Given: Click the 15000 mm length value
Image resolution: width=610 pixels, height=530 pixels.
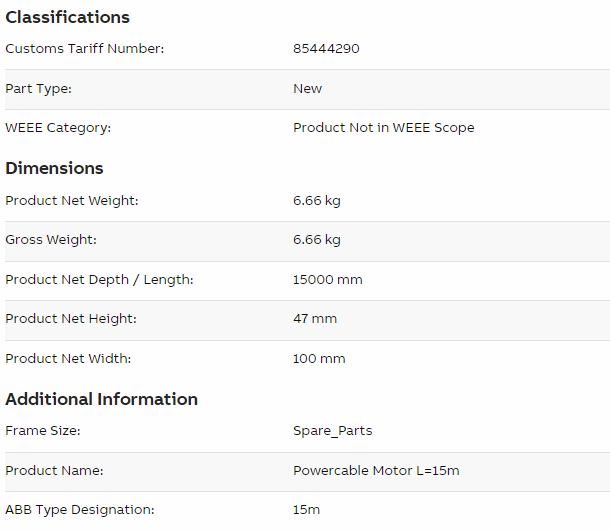Looking at the screenshot, I should coord(327,280).
